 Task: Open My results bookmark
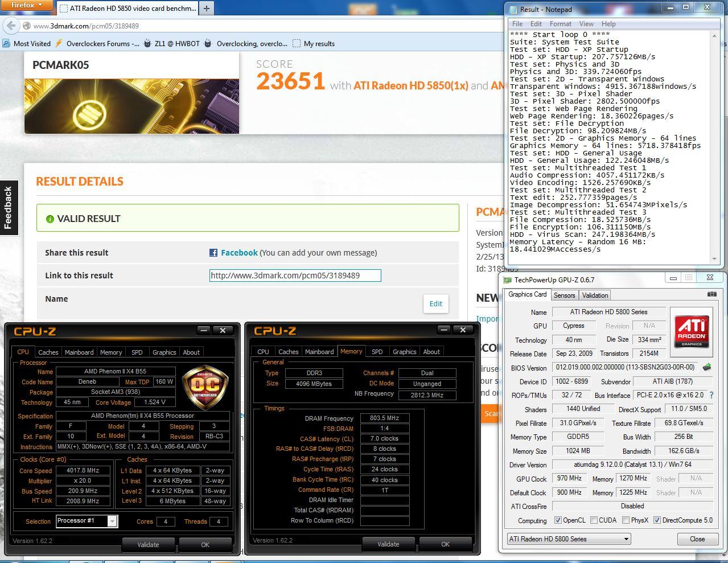pos(314,43)
